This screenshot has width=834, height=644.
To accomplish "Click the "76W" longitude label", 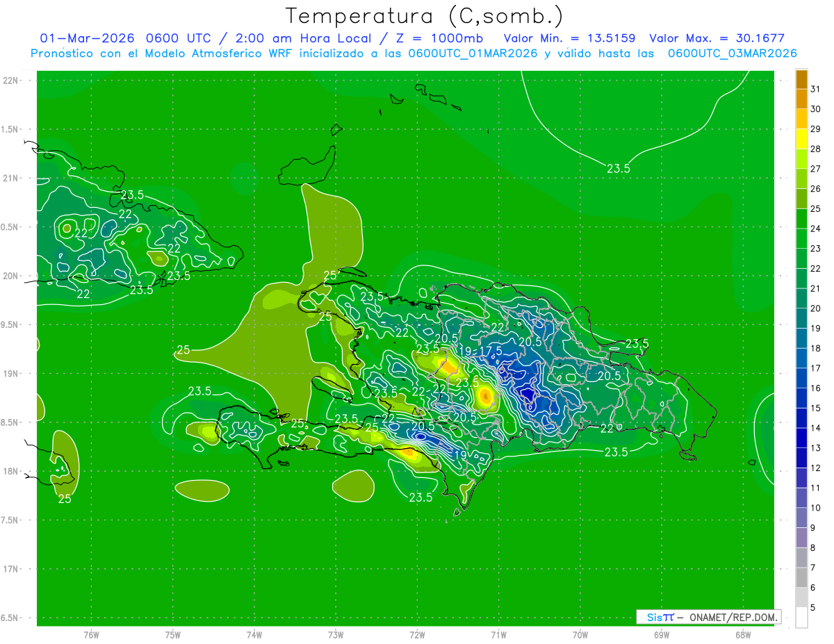I will 91,635.
